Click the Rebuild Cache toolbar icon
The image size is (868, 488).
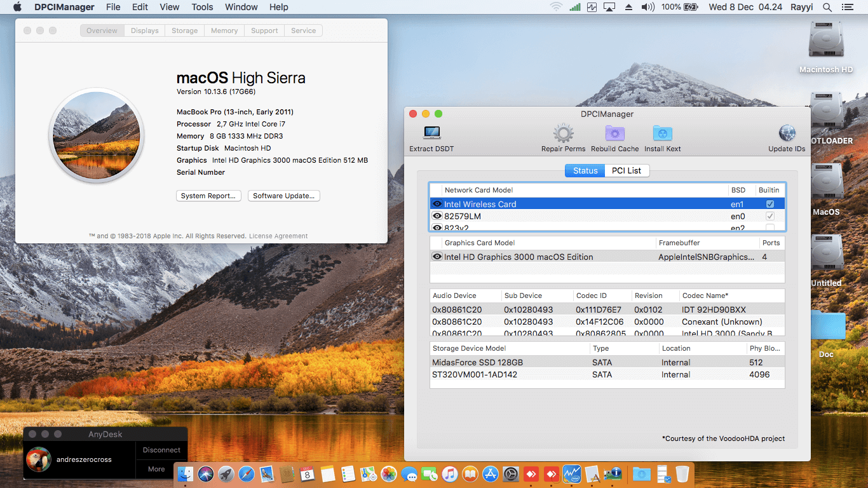point(614,133)
